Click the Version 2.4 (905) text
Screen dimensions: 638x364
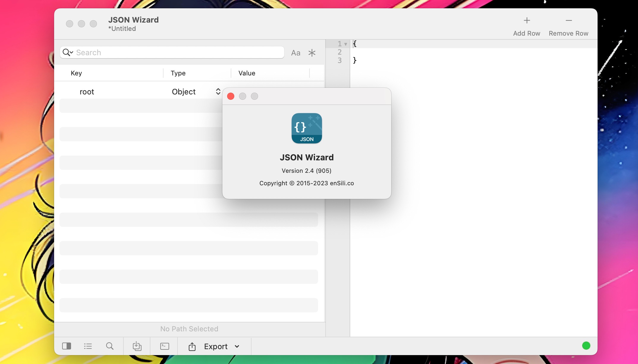tap(307, 171)
